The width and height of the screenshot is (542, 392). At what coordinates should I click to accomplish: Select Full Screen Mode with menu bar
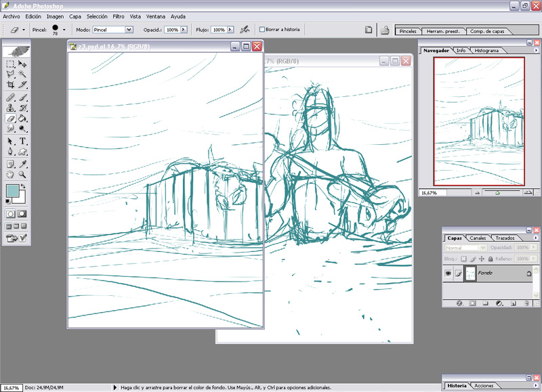(16, 226)
